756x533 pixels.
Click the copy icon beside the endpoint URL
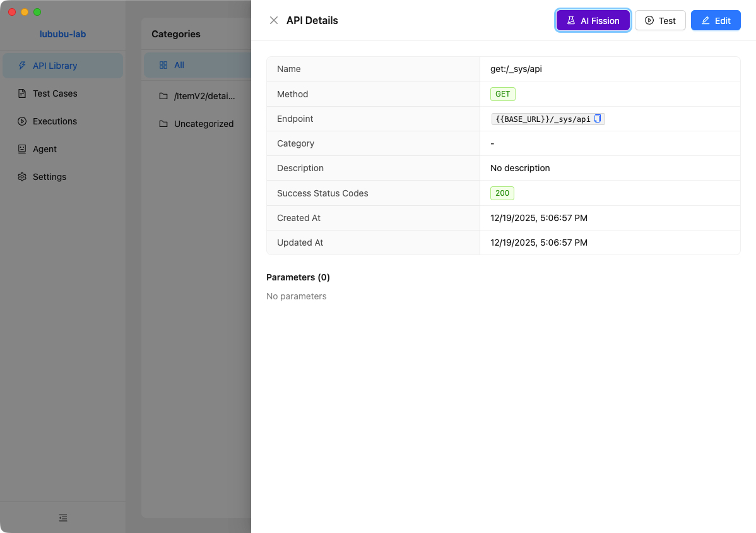[598, 119]
